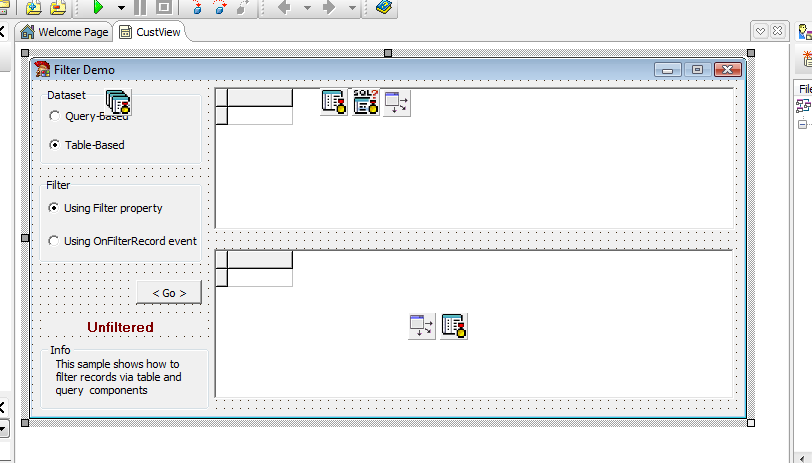The height and width of the screenshot is (463, 812).
Task: Click the Trace Into debug icon
Action: tap(197, 7)
